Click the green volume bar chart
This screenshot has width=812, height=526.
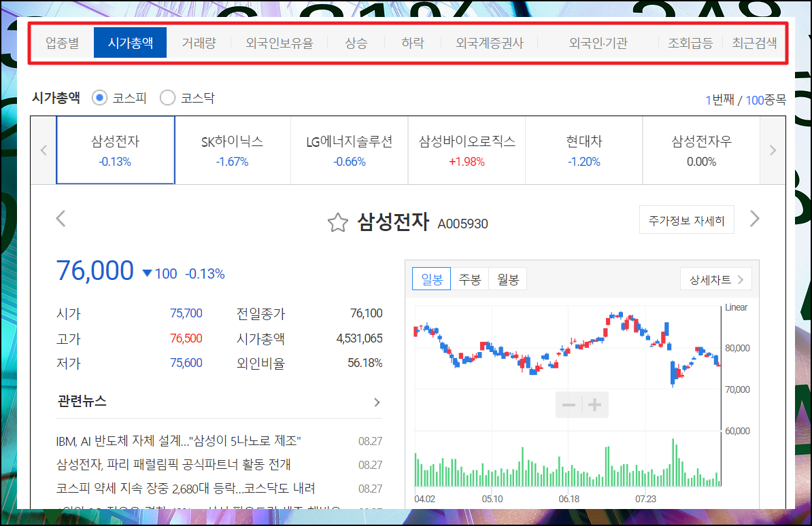coord(568,461)
